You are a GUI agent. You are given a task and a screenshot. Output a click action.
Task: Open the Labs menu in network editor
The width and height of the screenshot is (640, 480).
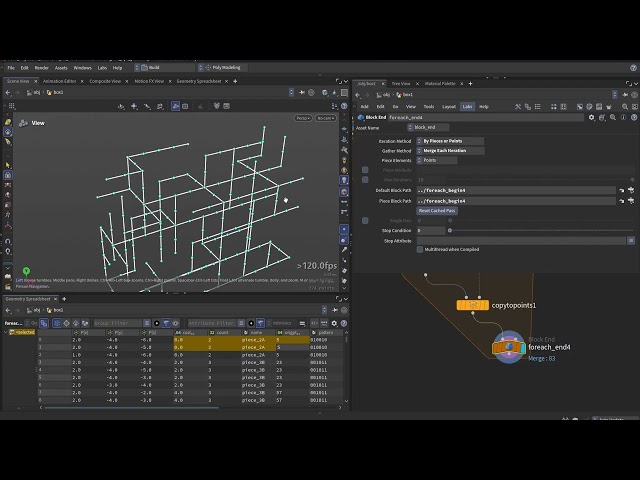(x=467, y=107)
